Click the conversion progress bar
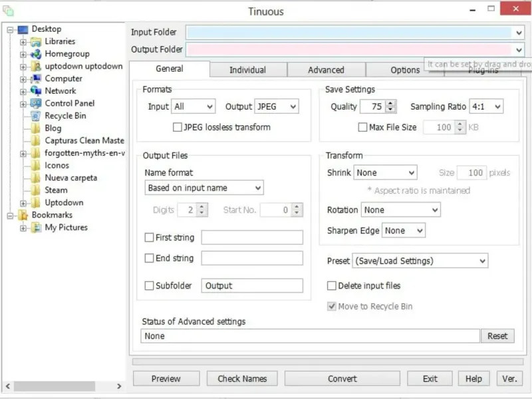The width and height of the screenshot is (532, 399). tap(328, 362)
